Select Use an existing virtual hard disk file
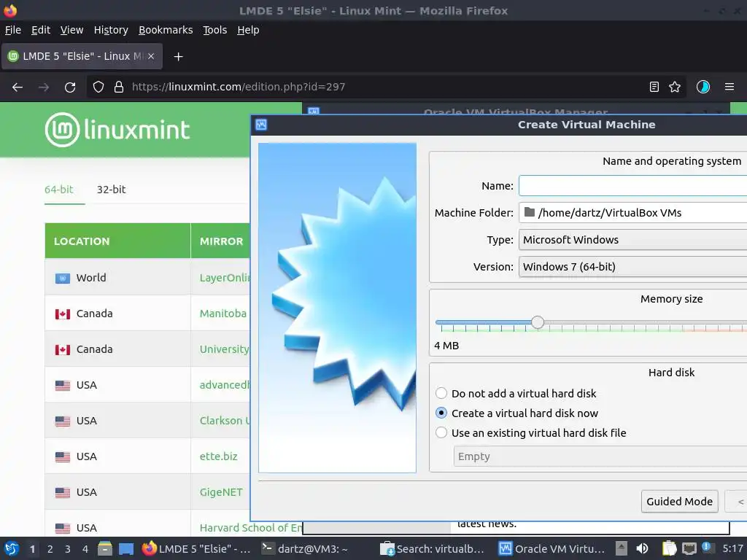Viewport: 747px width, 560px height. pos(531,432)
